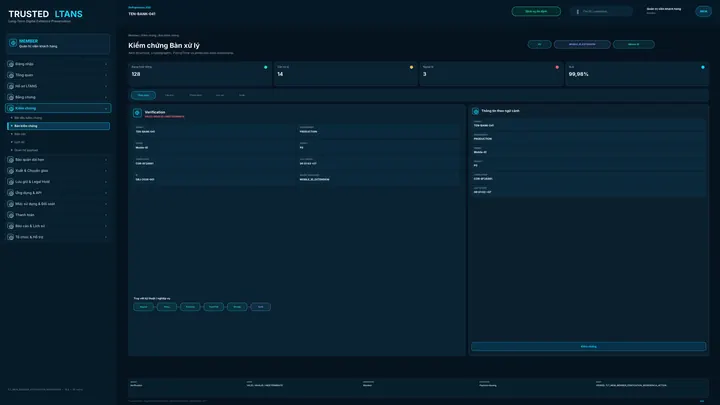
Task: Expand the Thanh toán chevron
Action: 106,215
